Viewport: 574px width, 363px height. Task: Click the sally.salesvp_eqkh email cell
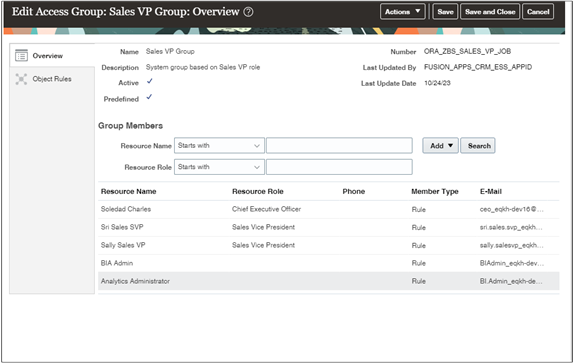point(511,245)
